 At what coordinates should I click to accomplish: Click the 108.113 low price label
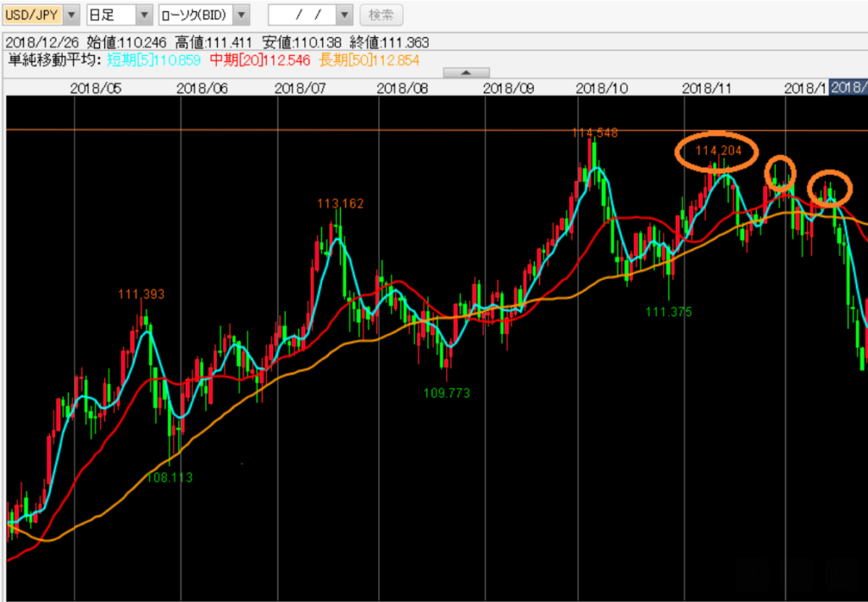(x=170, y=477)
